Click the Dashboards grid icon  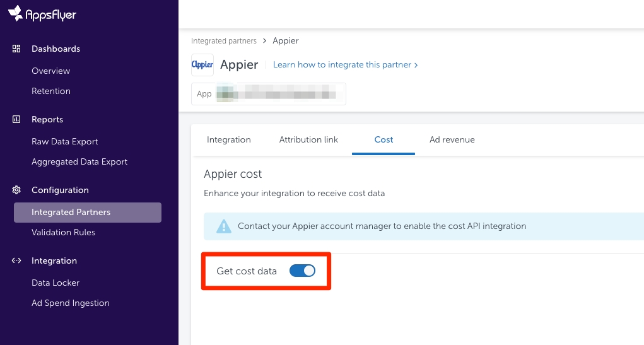(x=17, y=49)
